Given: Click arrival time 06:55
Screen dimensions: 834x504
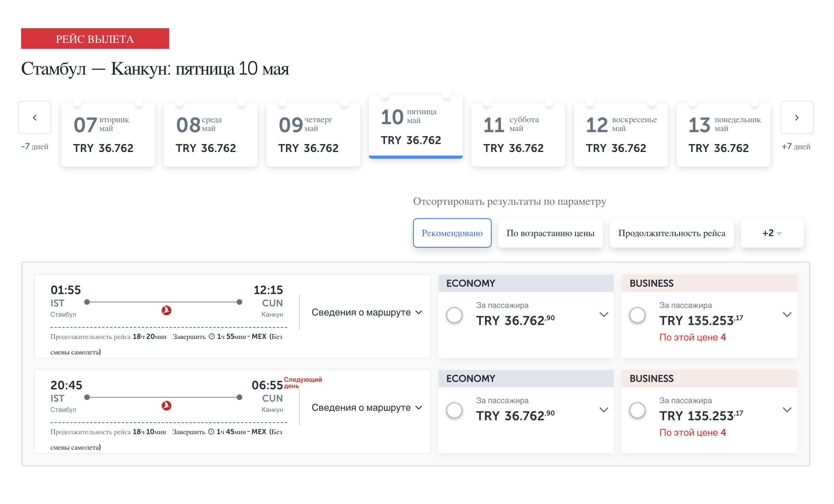Looking at the screenshot, I should (x=267, y=385).
